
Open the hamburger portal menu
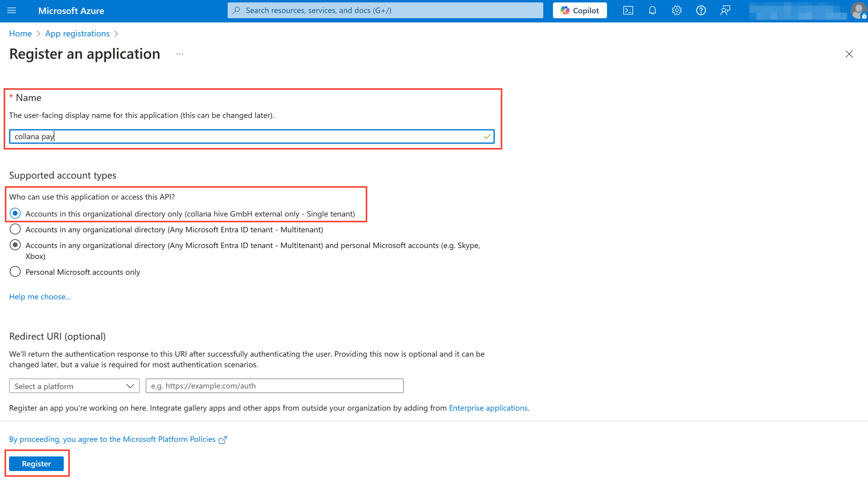coord(12,10)
